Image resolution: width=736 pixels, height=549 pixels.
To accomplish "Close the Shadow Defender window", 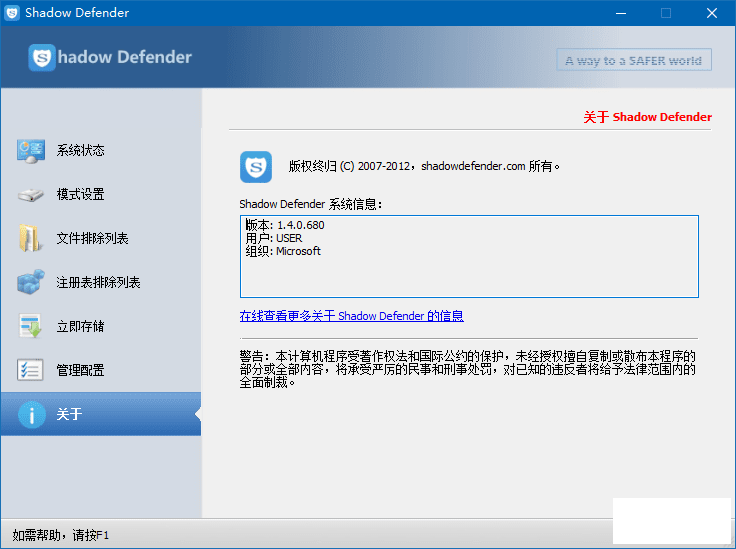I will pyautogui.click(x=712, y=13).
